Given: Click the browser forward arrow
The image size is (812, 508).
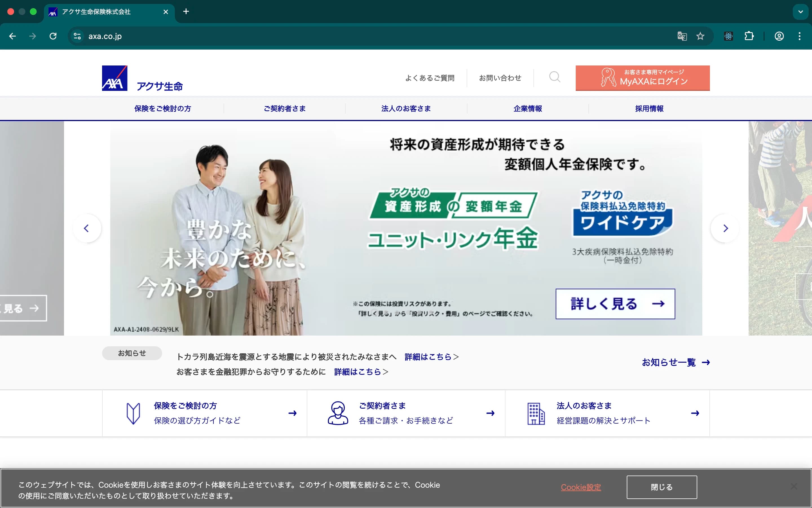Looking at the screenshot, I should (x=32, y=36).
